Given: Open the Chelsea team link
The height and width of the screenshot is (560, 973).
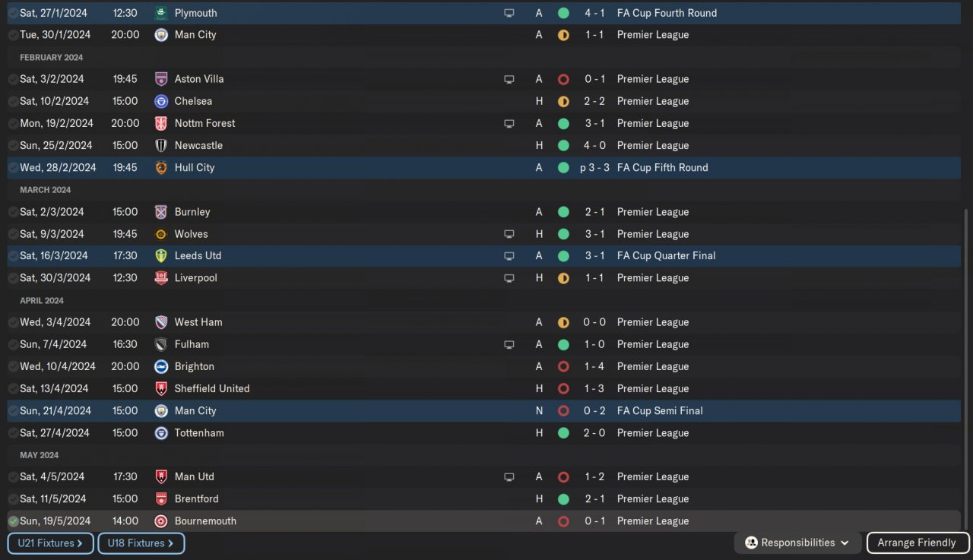Looking at the screenshot, I should pos(193,101).
